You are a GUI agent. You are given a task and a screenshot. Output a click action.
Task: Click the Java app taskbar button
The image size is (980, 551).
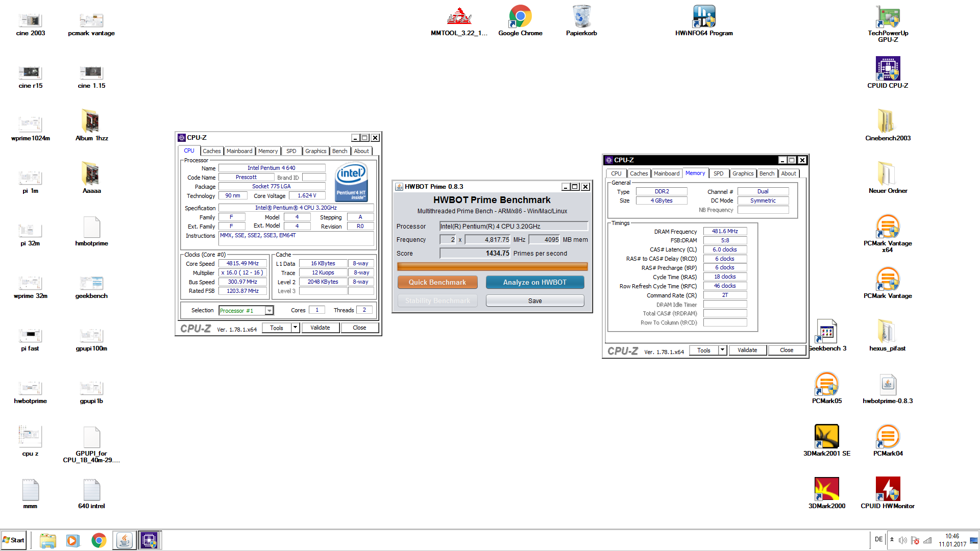click(124, 540)
